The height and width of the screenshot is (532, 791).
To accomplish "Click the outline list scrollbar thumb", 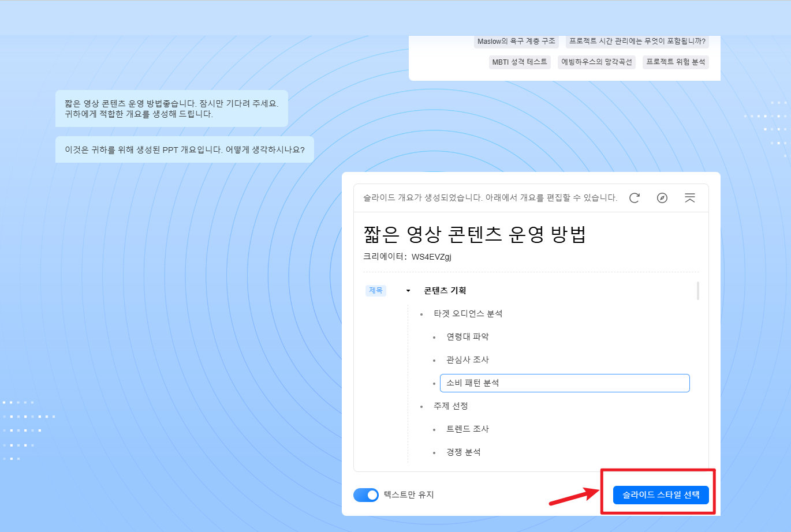I will coord(698,291).
